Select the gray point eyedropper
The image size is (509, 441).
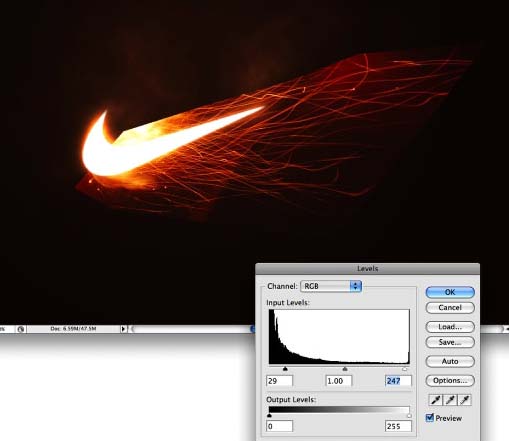coord(450,400)
